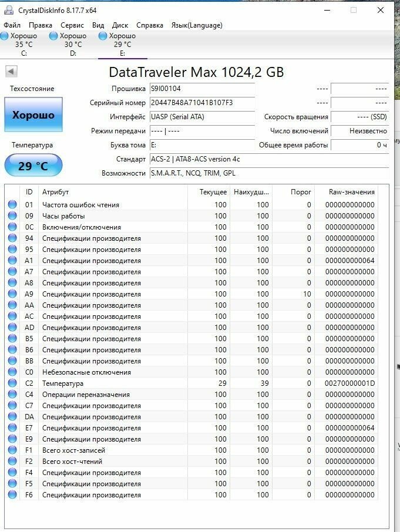Open the Справка menu
400x532 pixels.
point(150,25)
